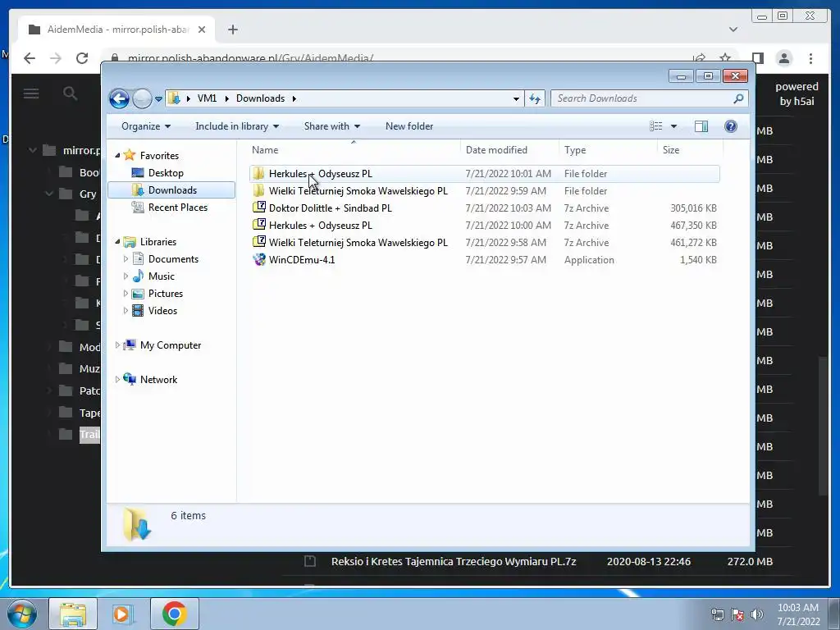Select the WinCDEmu-4.1 application
Screen dimensions: 840x630
tap(484, 260)
